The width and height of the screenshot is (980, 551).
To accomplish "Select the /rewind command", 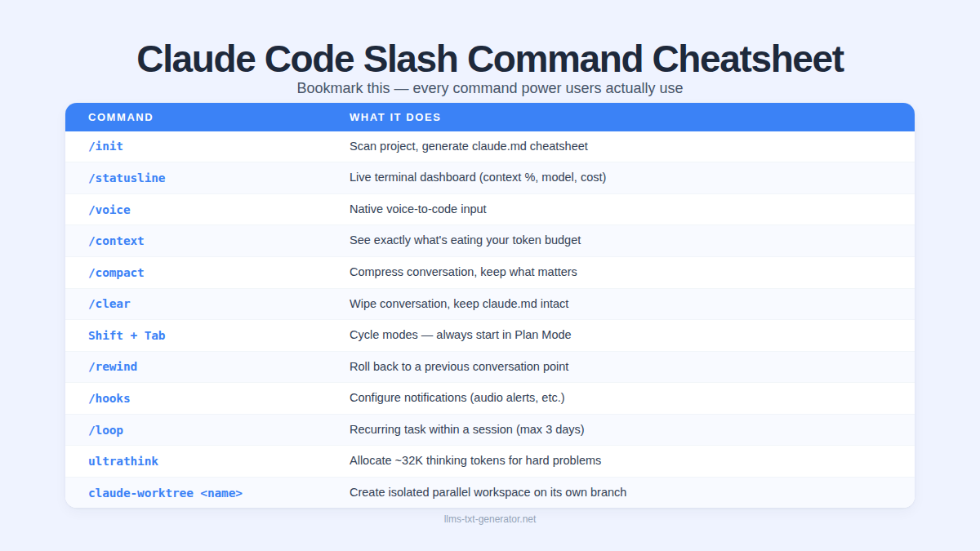I will [x=113, y=367].
